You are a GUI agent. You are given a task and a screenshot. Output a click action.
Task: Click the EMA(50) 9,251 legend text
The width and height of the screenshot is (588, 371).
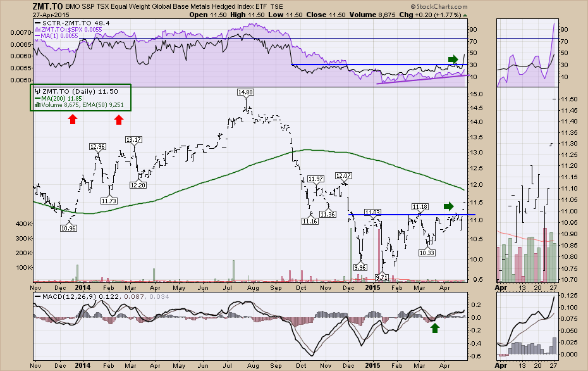pos(104,105)
